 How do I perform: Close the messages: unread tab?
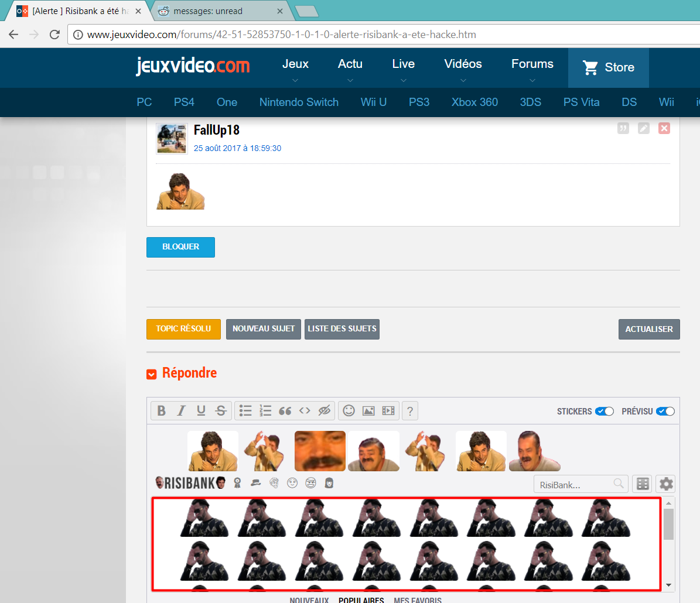pos(280,11)
